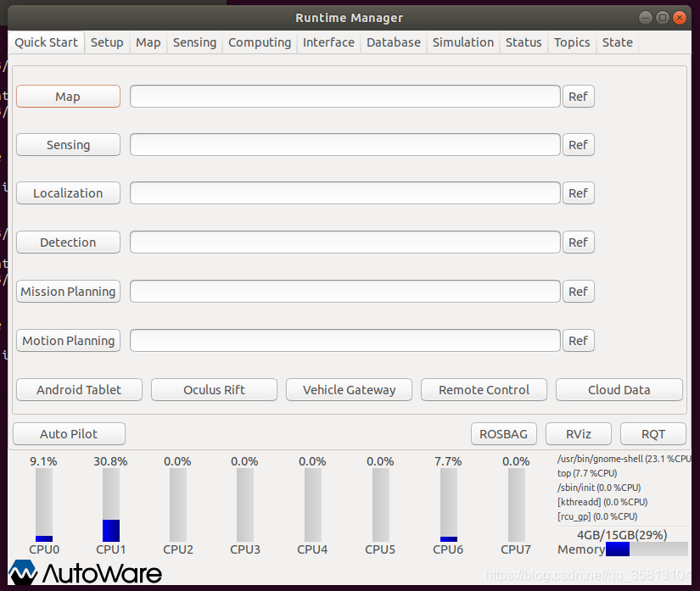
Task: Enable Auto Pilot
Action: 69,434
